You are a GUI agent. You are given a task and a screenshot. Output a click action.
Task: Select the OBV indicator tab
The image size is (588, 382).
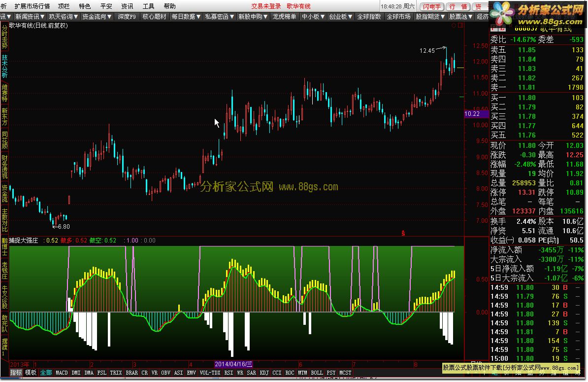(x=166, y=373)
